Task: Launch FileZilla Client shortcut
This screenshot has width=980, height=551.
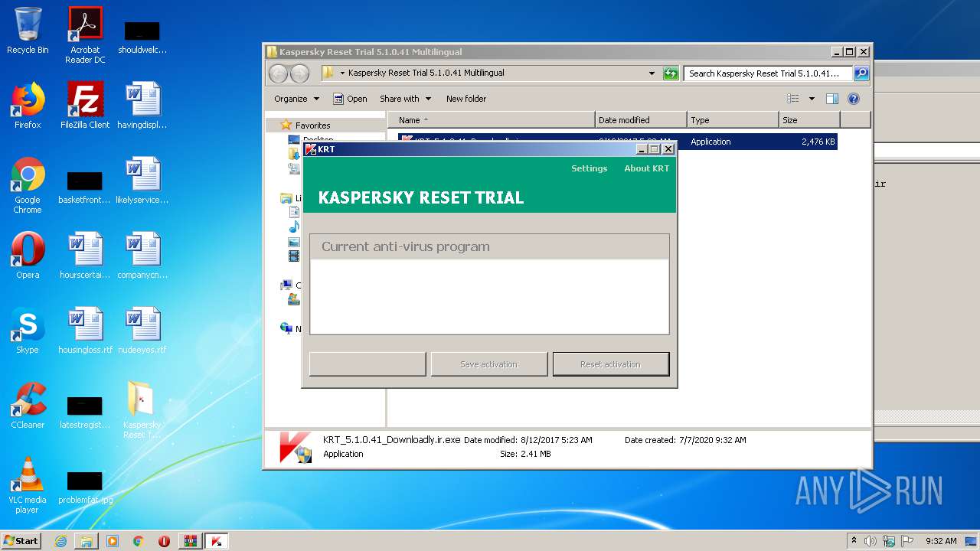Action: pos(85,106)
